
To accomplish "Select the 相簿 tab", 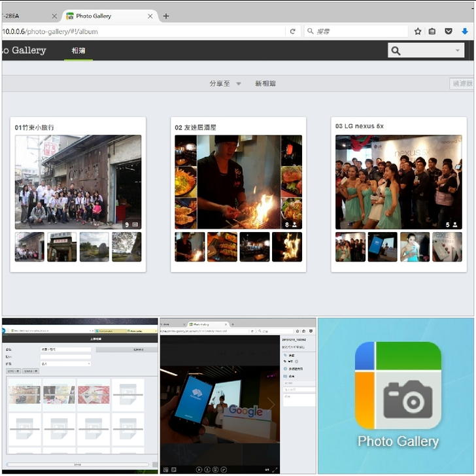I will (78, 50).
